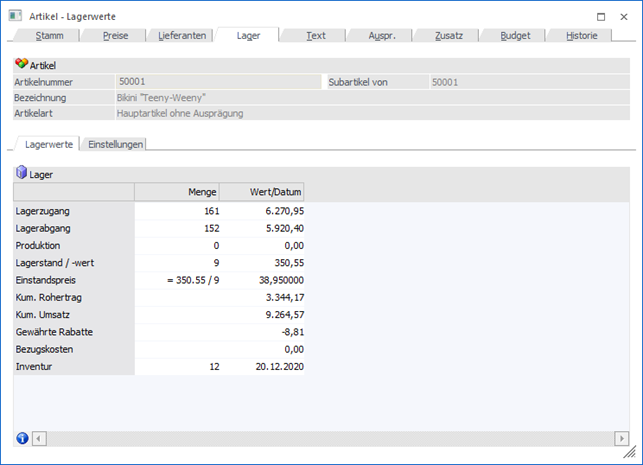Select the Text tab

click(315, 35)
